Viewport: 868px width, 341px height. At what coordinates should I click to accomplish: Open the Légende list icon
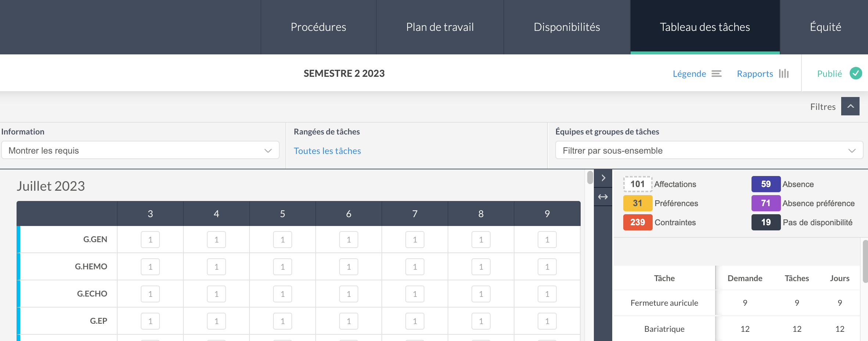(716, 74)
